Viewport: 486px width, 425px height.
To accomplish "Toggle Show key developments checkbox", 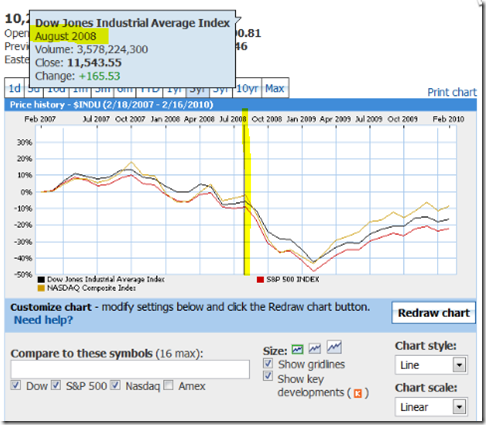I will point(268,376).
